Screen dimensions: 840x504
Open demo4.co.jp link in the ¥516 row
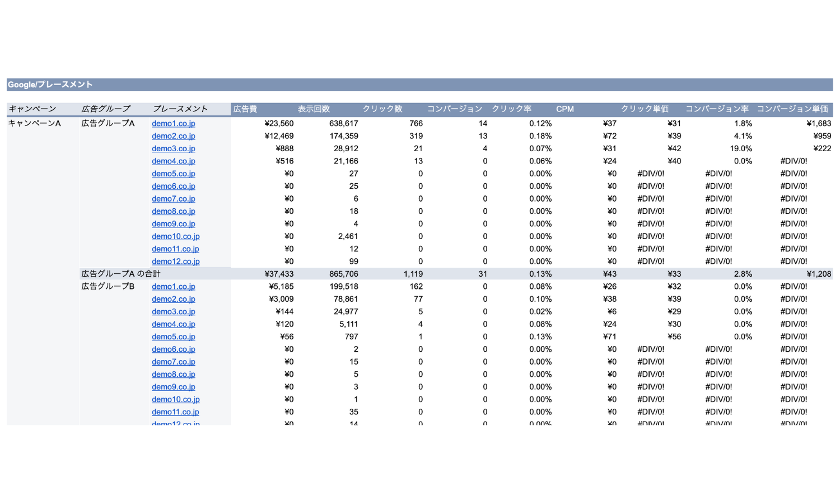point(174,161)
